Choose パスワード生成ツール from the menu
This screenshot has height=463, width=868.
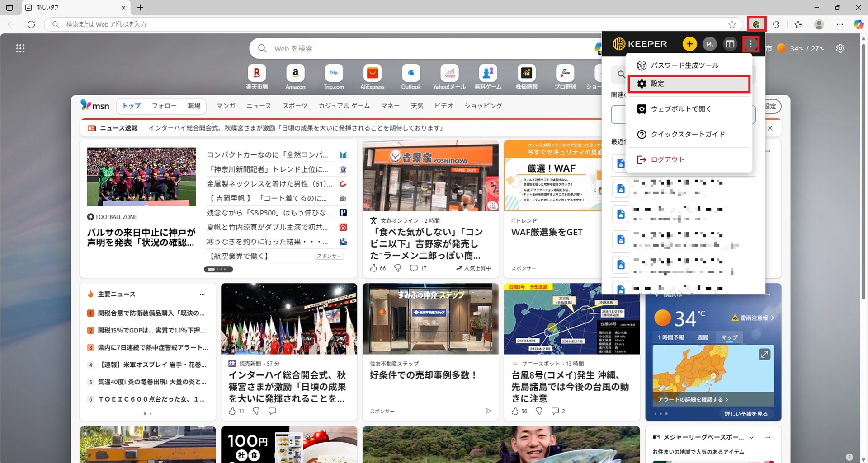pyautogui.click(x=689, y=65)
